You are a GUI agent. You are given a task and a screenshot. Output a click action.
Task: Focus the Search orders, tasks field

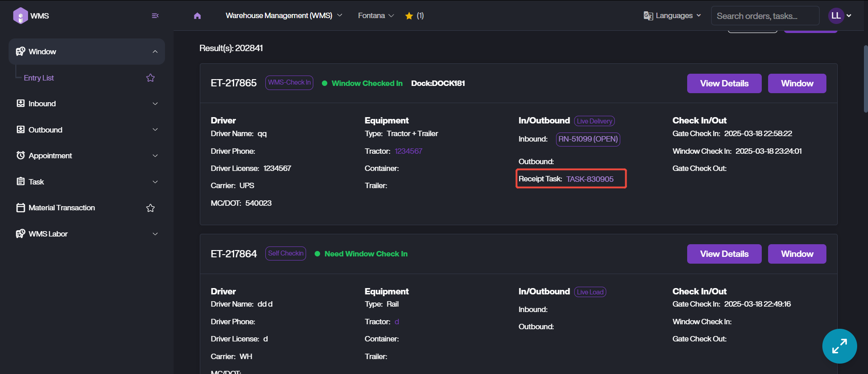coord(764,16)
